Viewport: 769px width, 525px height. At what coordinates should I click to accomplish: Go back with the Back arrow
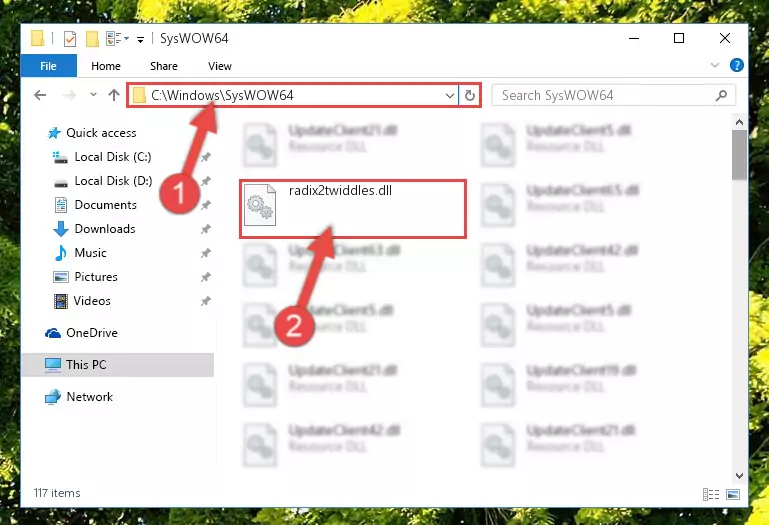click(40, 95)
